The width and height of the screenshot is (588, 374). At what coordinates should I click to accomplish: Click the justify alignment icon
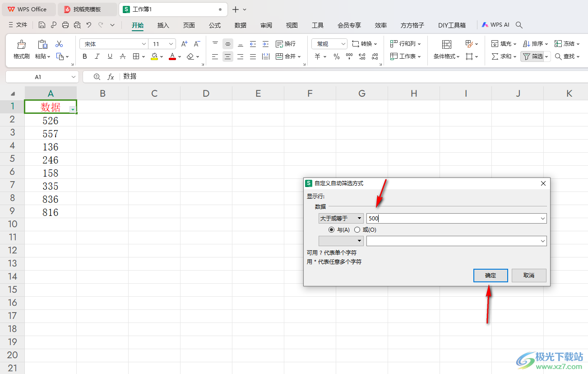tap(253, 56)
